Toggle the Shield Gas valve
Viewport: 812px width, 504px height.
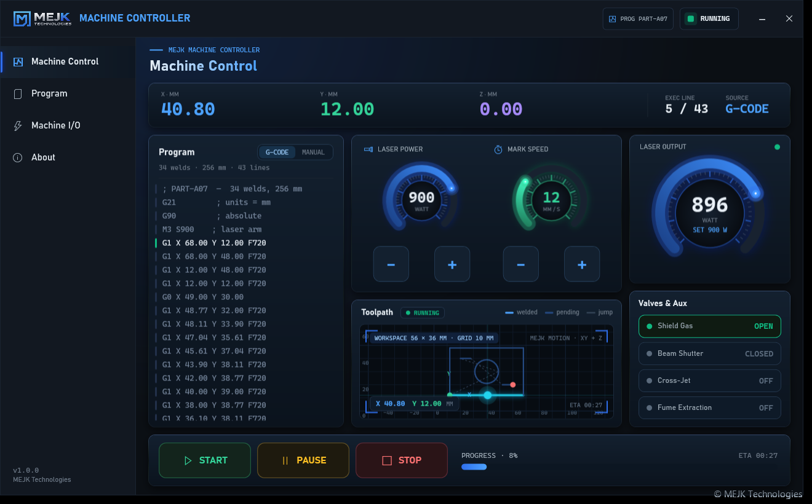coord(710,326)
